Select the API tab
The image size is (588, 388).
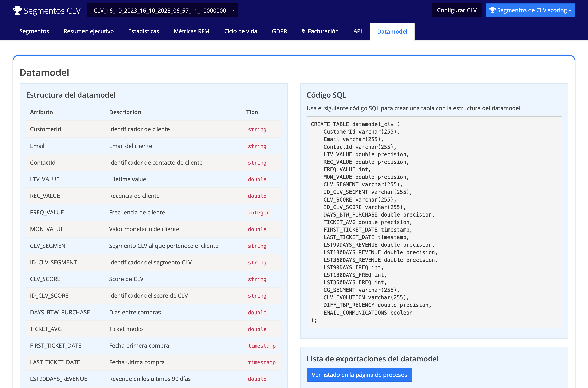(357, 31)
